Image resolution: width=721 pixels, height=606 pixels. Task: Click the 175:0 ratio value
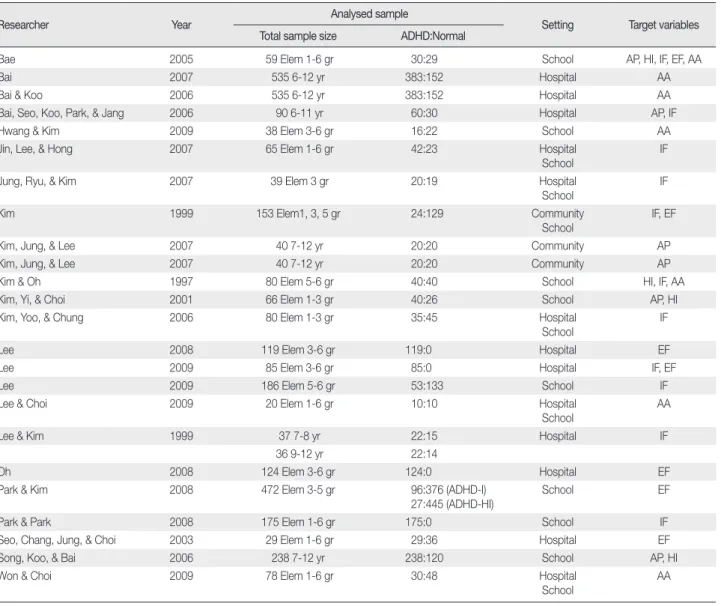(418, 522)
